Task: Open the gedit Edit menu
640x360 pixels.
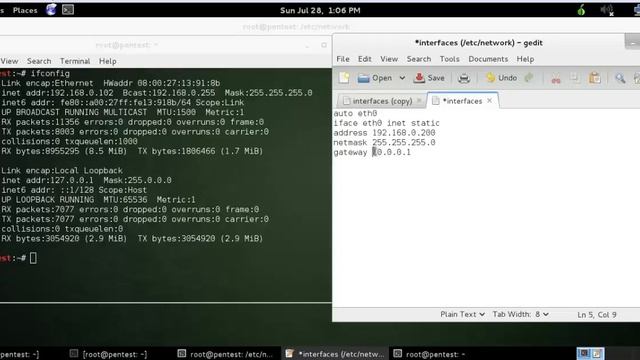Action: tap(364, 59)
